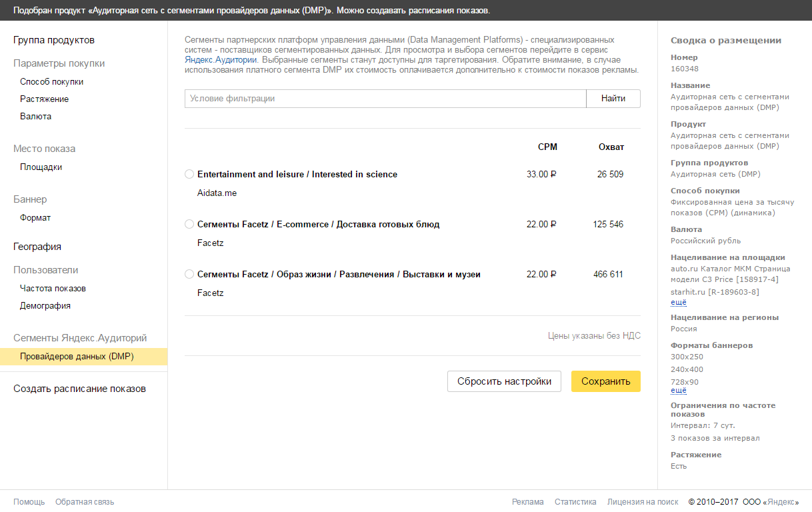
Task: Go to Способ покупки section
Action: [x=51, y=82]
